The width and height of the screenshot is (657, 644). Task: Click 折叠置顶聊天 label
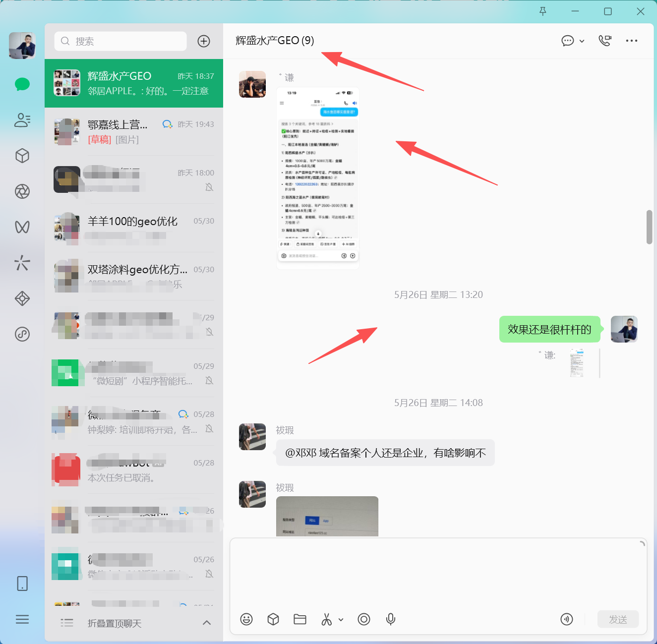click(x=115, y=623)
